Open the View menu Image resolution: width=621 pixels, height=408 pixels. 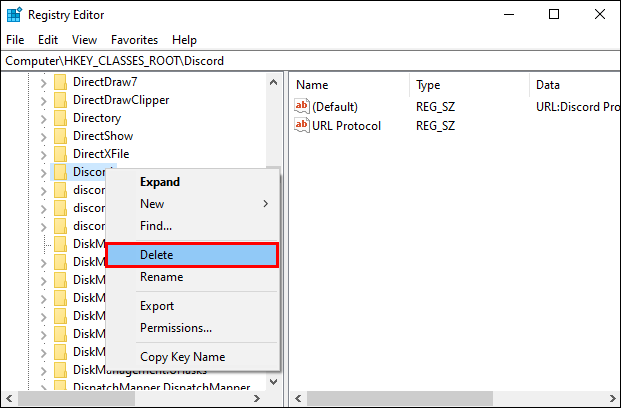click(84, 40)
